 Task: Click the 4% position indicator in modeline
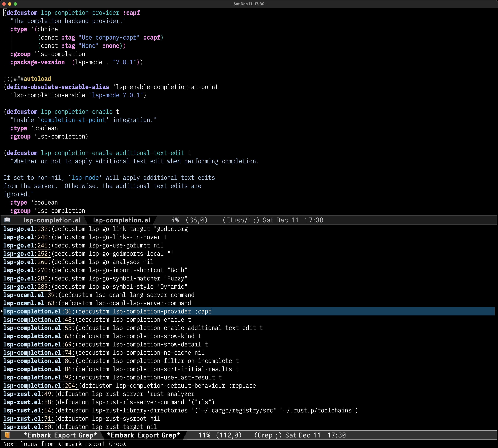tap(175, 220)
